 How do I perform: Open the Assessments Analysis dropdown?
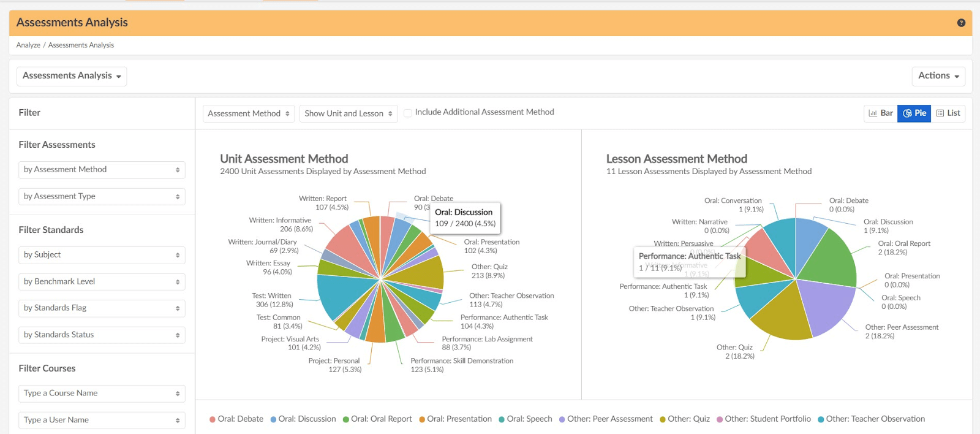[72, 76]
